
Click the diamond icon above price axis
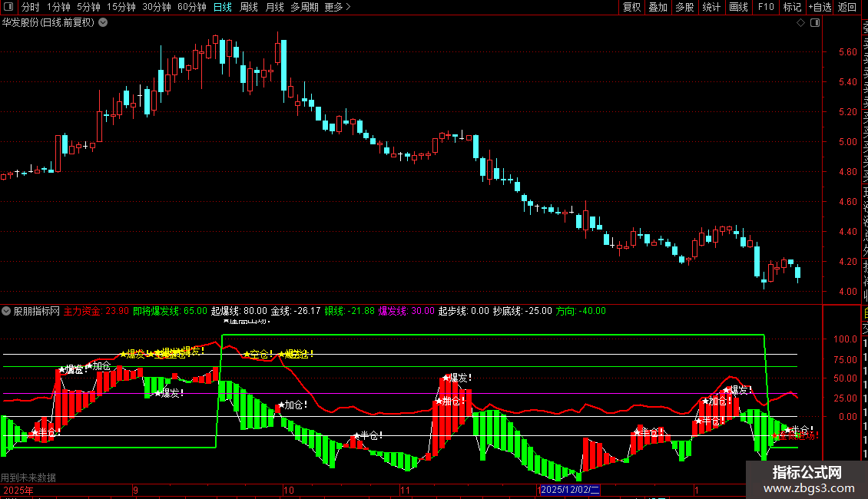click(x=800, y=23)
